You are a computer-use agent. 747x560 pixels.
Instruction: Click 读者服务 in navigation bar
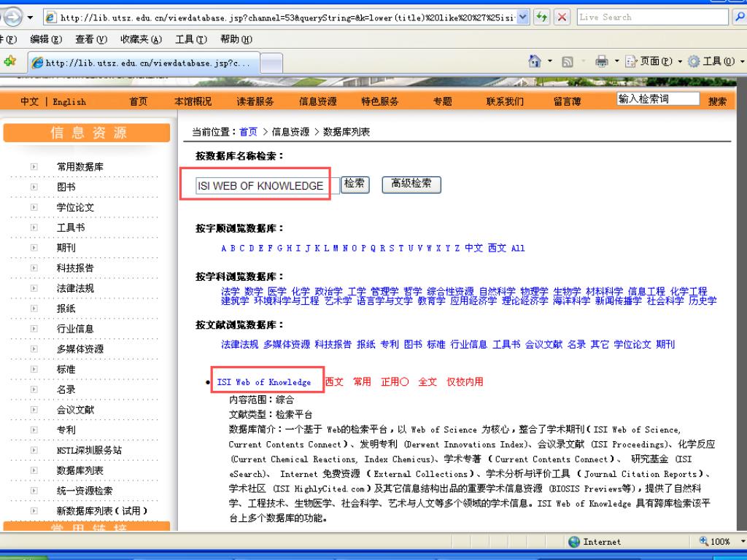click(255, 101)
